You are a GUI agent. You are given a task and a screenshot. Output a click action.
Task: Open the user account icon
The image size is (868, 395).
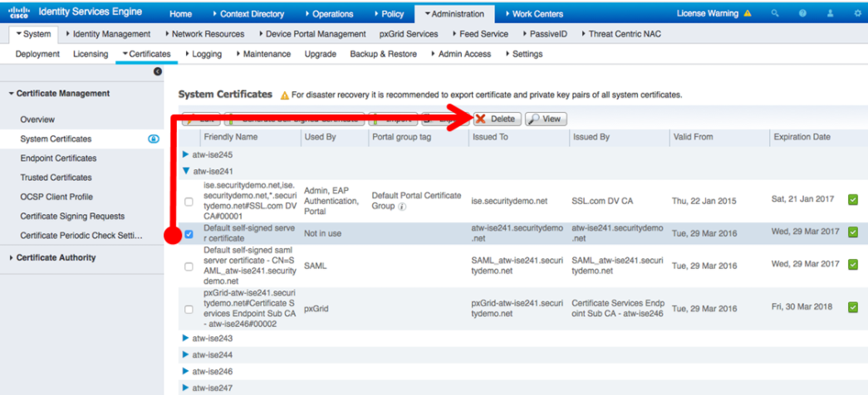pyautogui.click(x=830, y=13)
